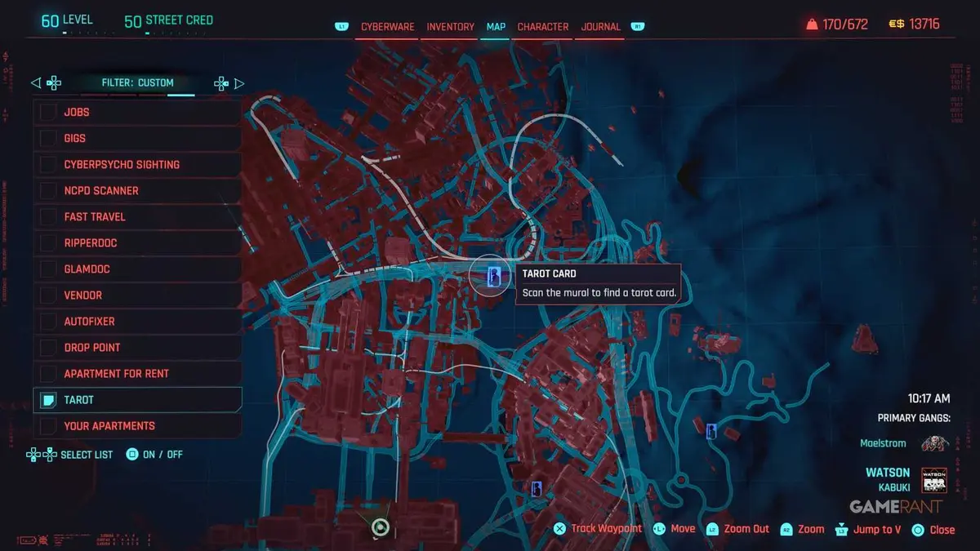This screenshot has width=980, height=551.
Task: Switch to previous filter with left arrow
Action: coord(35,82)
